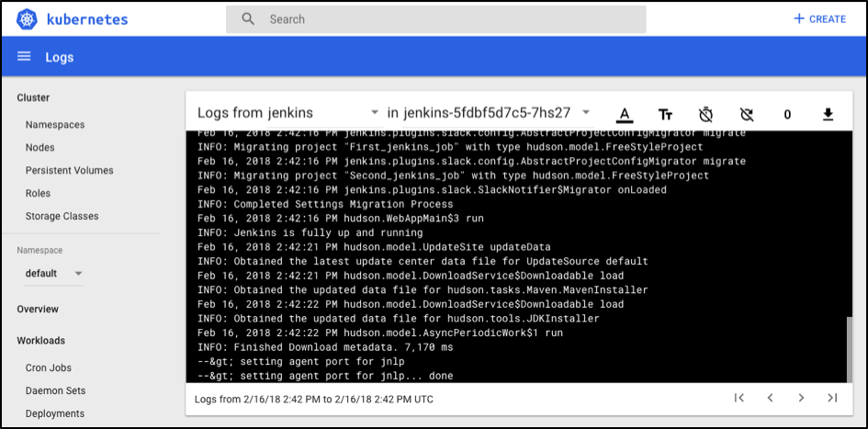The width and height of the screenshot is (868, 429).
Task: Toggle inverted log text color icon
Action: pyautogui.click(x=625, y=115)
